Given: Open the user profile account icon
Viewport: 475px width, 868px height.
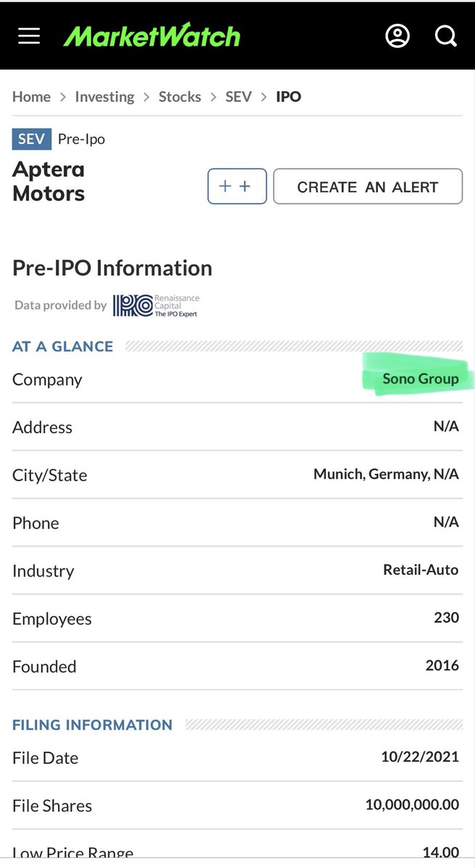Looking at the screenshot, I should click(x=398, y=35).
